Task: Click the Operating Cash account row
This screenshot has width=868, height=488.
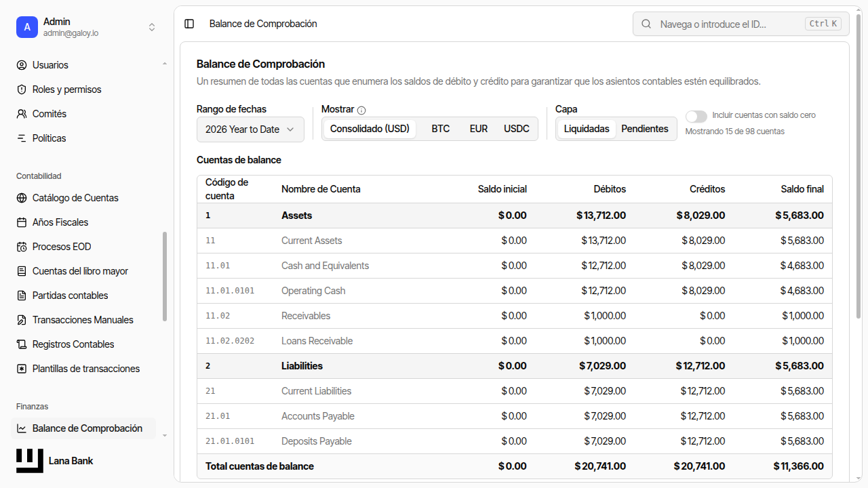Action: coord(515,291)
